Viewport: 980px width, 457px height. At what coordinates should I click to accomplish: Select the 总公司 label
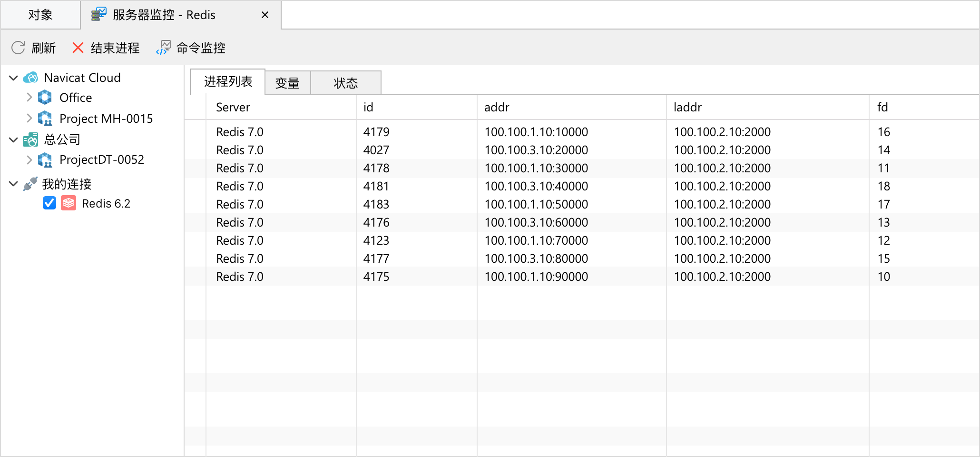pyautogui.click(x=62, y=139)
